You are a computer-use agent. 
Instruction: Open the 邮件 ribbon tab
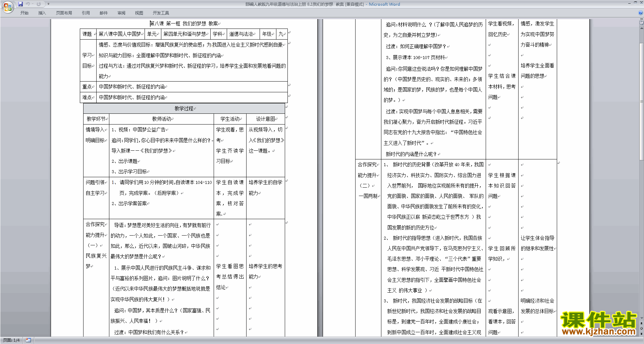(x=104, y=13)
